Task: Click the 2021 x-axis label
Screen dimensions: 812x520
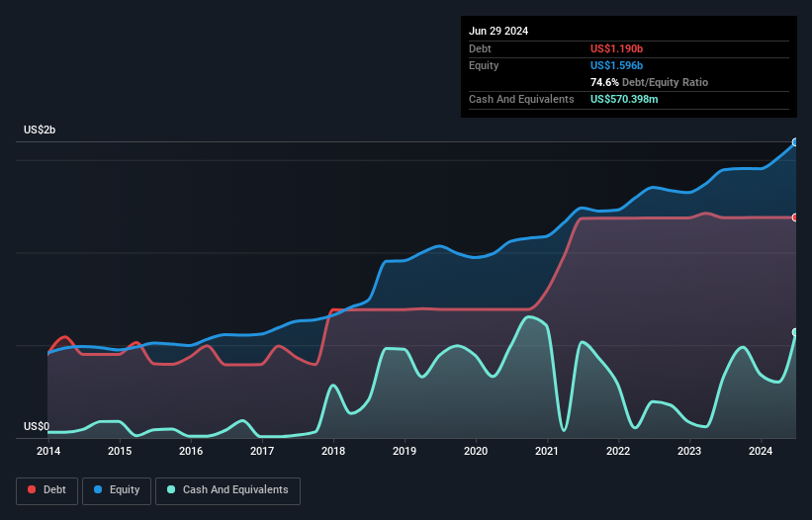Action: [x=547, y=452]
